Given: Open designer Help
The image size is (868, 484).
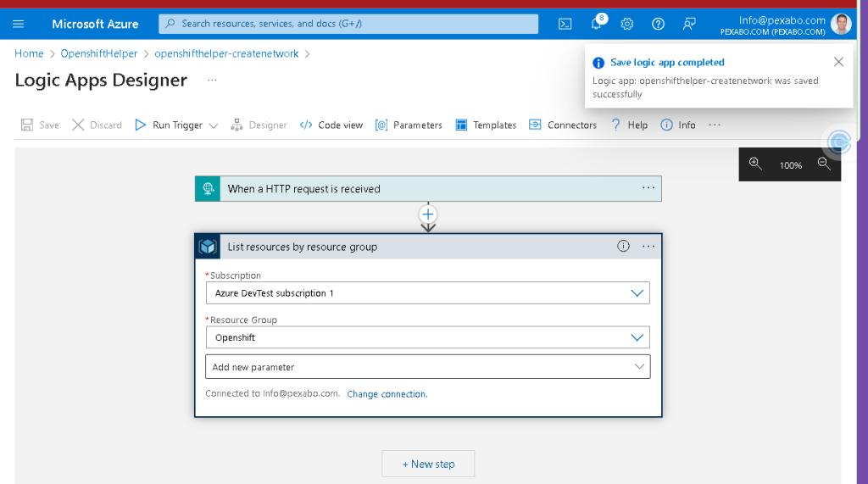Looking at the screenshot, I should 629,125.
